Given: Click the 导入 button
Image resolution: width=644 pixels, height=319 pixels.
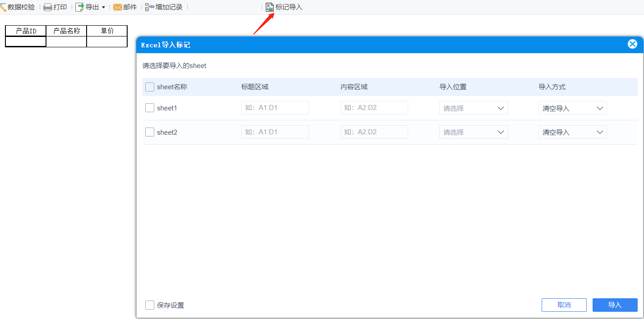Looking at the screenshot, I should (615, 305).
